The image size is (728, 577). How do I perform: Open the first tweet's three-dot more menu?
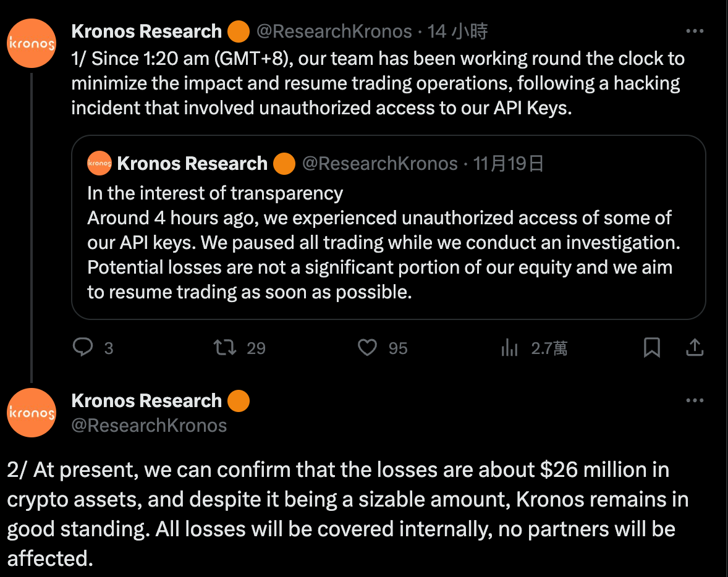pos(695,31)
